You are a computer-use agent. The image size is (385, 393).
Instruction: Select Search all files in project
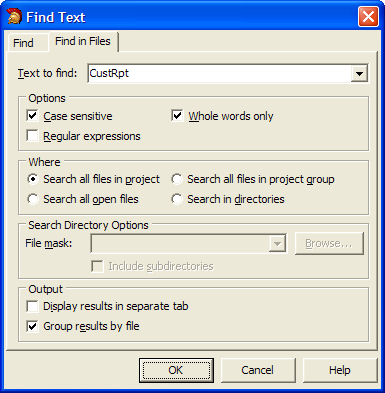click(x=33, y=179)
